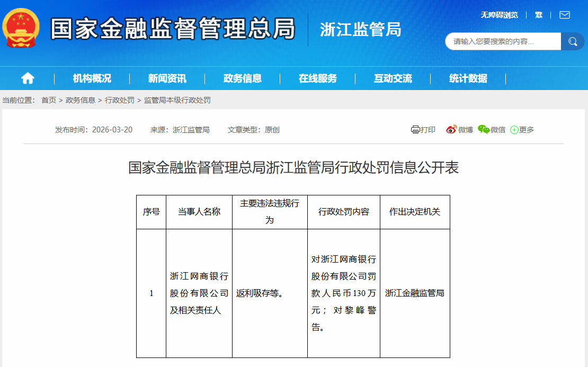Image resolution: width=588 pixels, height=367 pixels.
Task: Go to 互动交流 section
Action: (x=393, y=78)
